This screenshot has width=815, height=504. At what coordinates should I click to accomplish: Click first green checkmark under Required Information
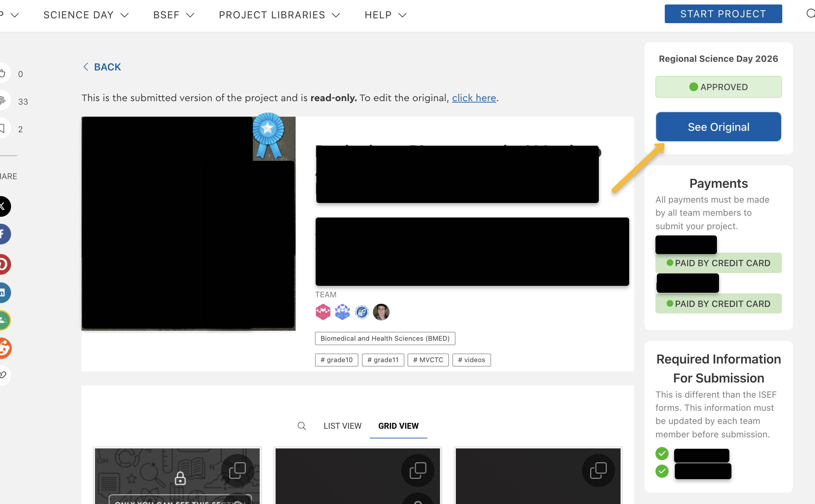(662, 454)
